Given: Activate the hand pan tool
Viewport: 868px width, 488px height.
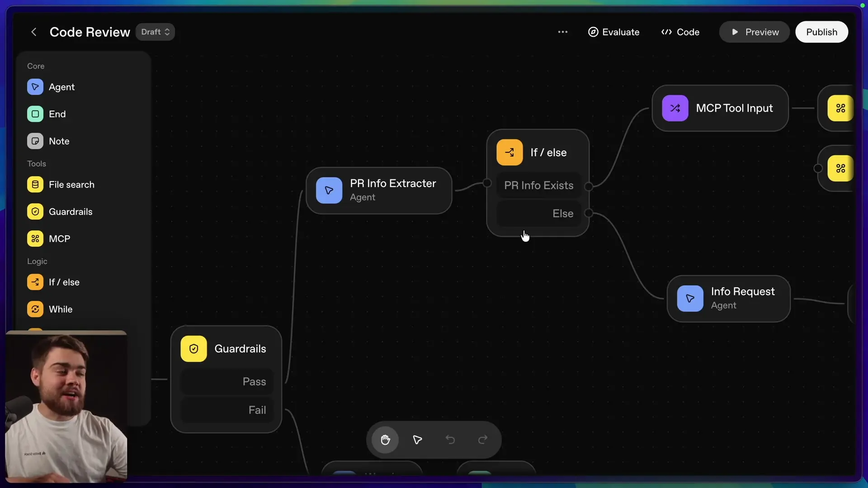Looking at the screenshot, I should tap(385, 440).
